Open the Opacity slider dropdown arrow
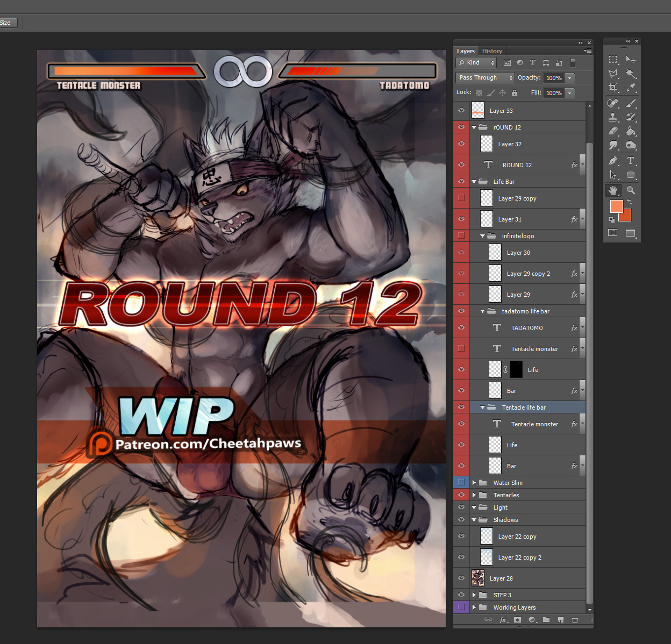 tap(570, 78)
